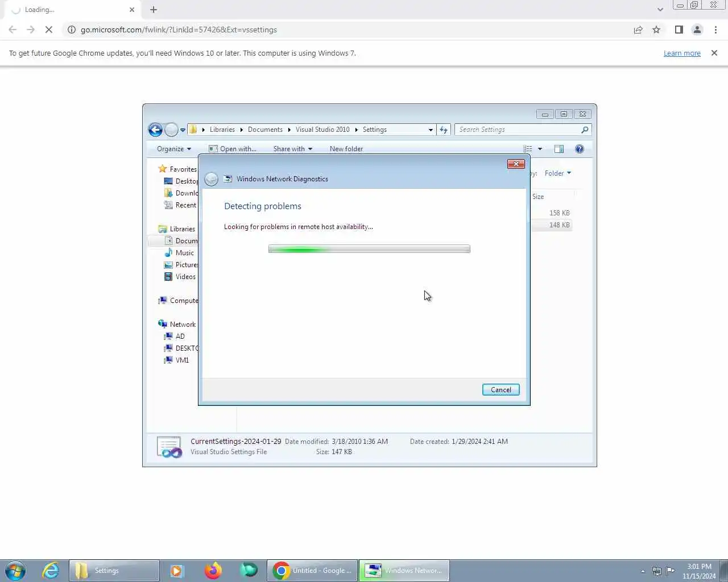Select Documents breadcrumb in address bar
The height and width of the screenshot is (582, 728).
click(265, 130)
